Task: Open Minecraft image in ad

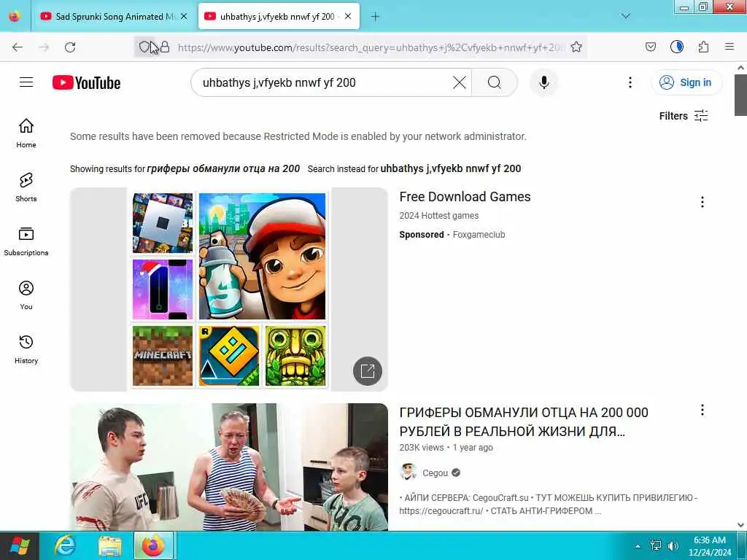Action: tap(163, 355)
